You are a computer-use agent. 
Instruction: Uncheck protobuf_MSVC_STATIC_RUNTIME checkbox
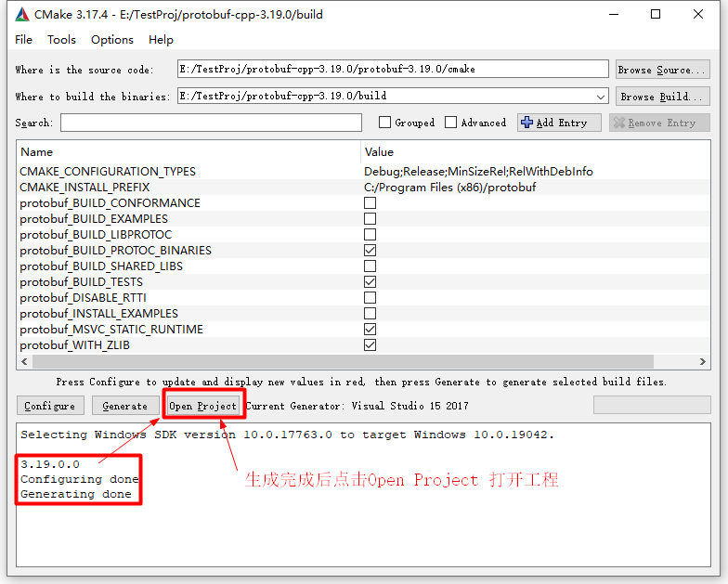[x=370, y=329]
